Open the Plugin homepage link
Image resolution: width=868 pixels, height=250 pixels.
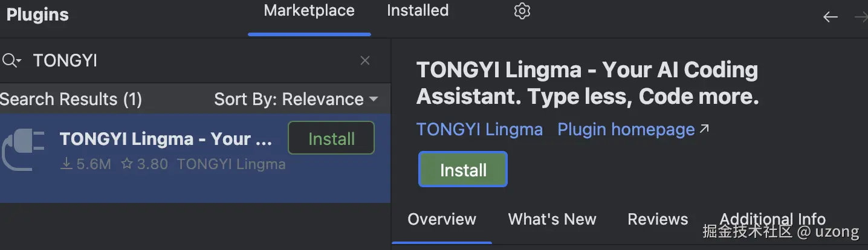coord(626,129)
